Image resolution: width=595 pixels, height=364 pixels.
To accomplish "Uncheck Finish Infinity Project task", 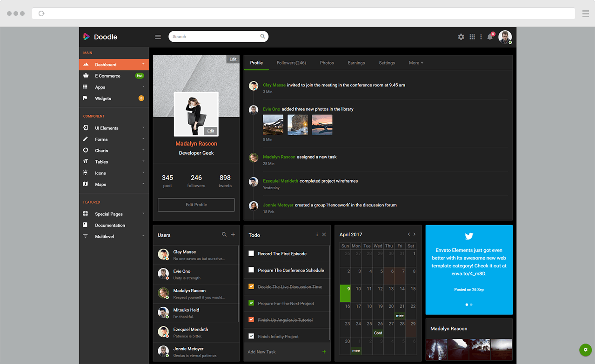I will click(251, 336).
